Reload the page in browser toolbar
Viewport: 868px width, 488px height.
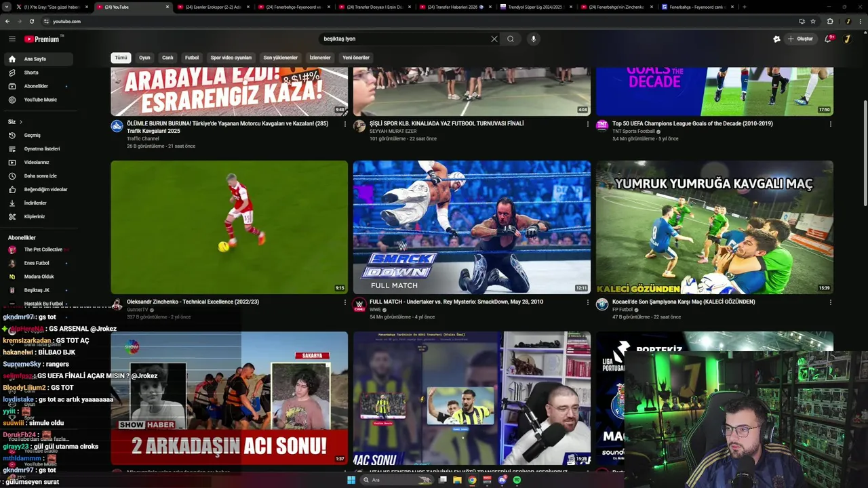pos(32,21)
